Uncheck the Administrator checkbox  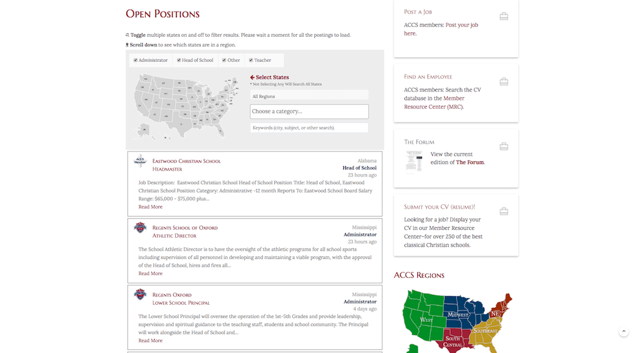(x=135, y=60)
